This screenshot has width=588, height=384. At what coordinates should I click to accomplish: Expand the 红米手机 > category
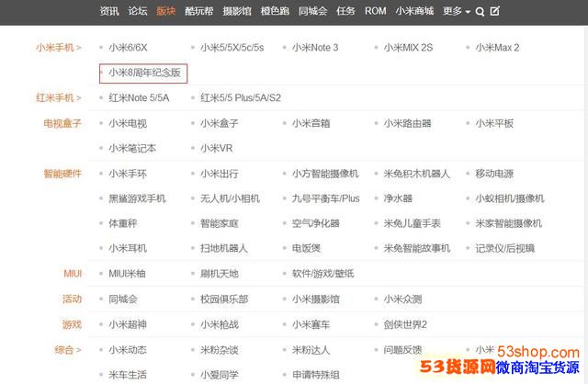coord(59,98)
